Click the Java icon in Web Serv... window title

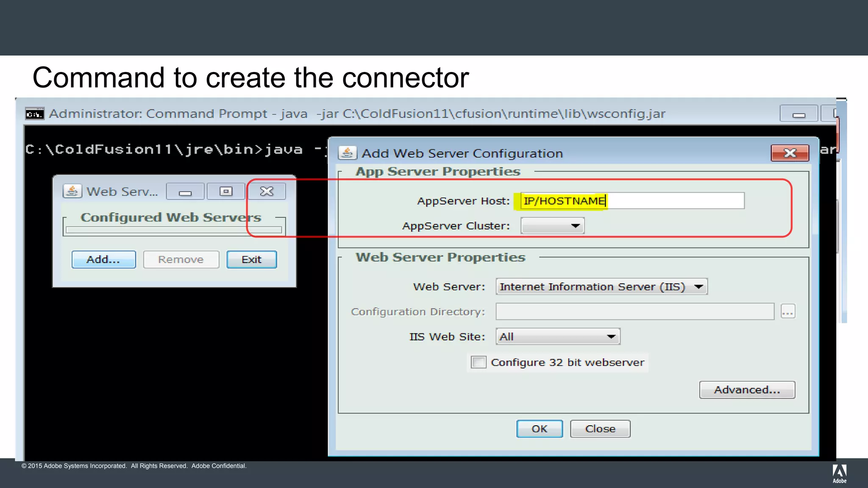pos(72,191)
